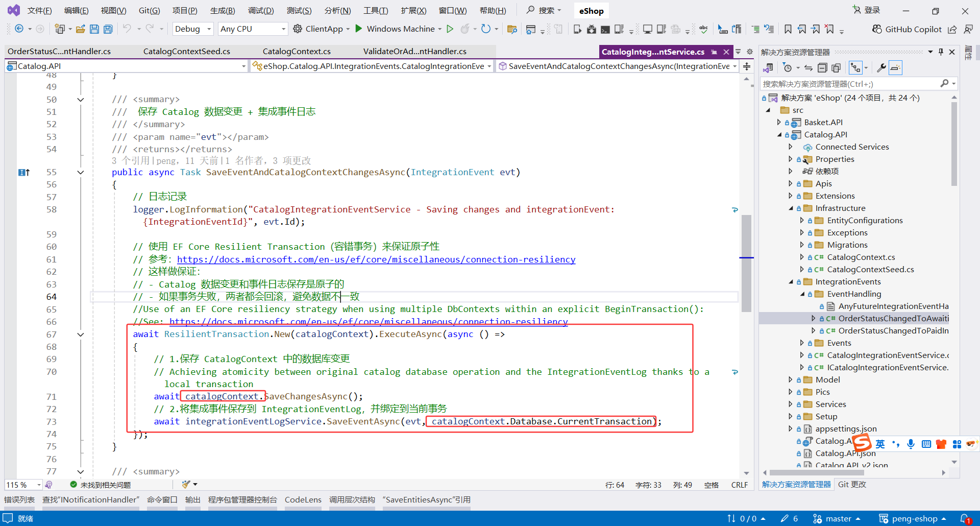Click the Navigate Backward arrow icon
The width and height of the screenshot is (980, 526).
tap(19, 29)
